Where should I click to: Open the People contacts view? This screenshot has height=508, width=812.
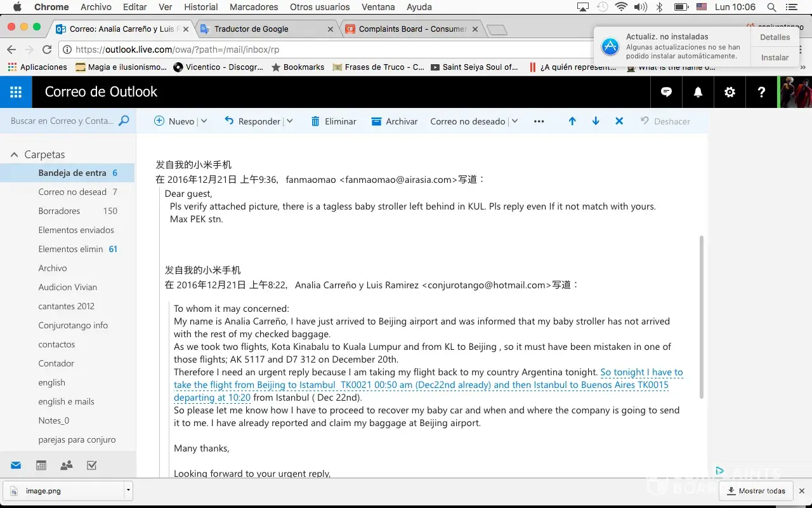pyautogui.click(x=67, y=465)
